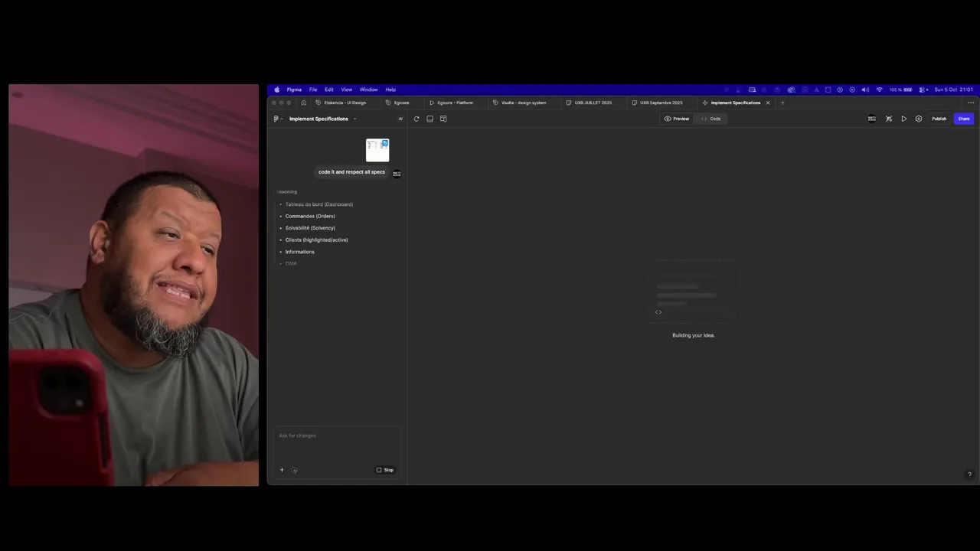Click the blue Share button
Image resolution: width=980 pixels, height=551 pixels.
tap(964, 119)
